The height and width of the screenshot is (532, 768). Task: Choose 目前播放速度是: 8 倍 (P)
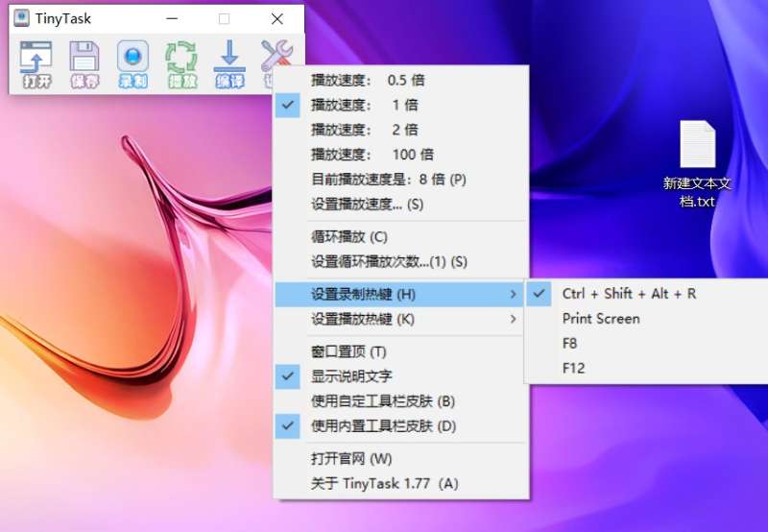tap(400, 180)
